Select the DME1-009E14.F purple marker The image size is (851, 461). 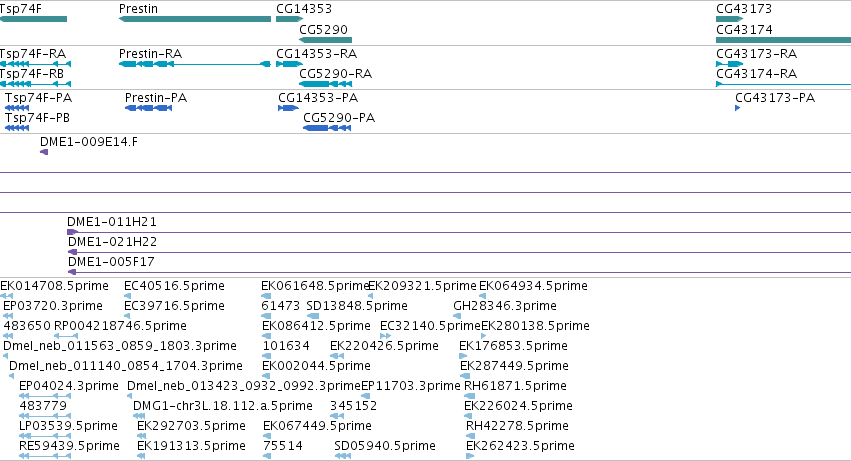(x=44, y=152)
